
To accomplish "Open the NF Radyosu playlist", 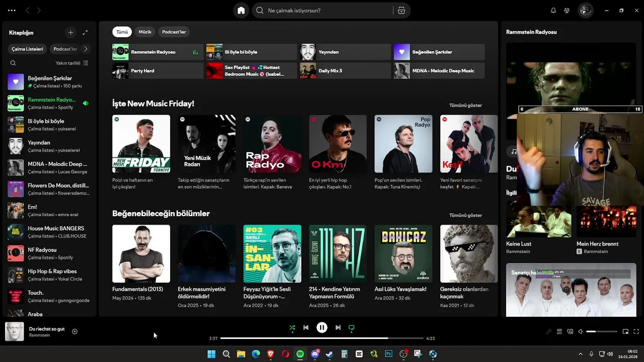I will (49, 253).
